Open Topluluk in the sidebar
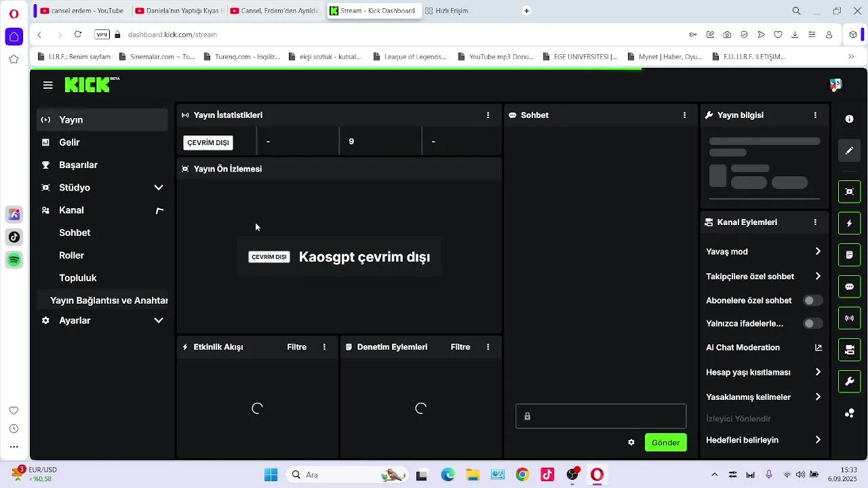868x488 pixels. pos(77,278)
